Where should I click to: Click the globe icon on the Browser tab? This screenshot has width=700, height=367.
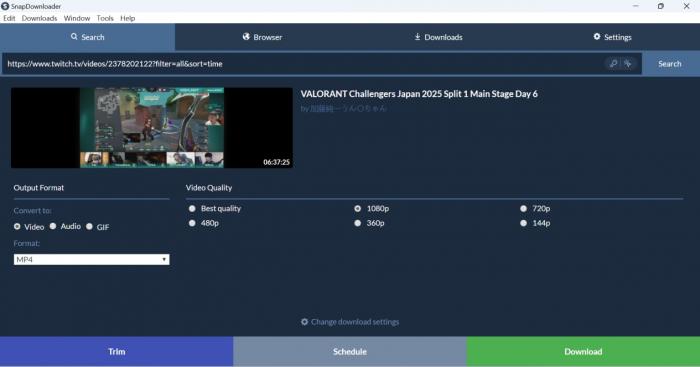point(246,37)
